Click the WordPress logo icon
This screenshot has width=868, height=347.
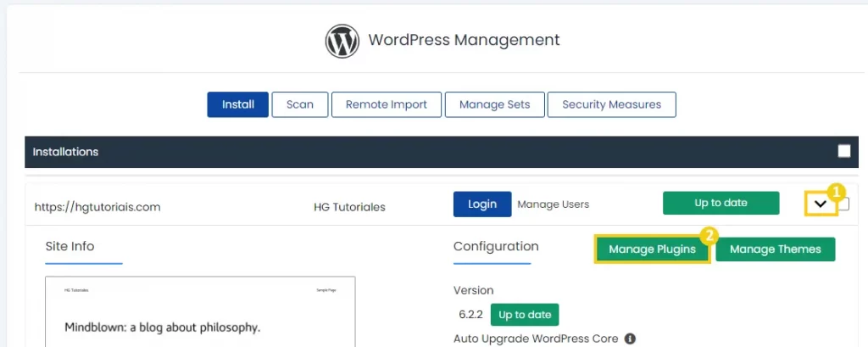click(x=342, y=41)
